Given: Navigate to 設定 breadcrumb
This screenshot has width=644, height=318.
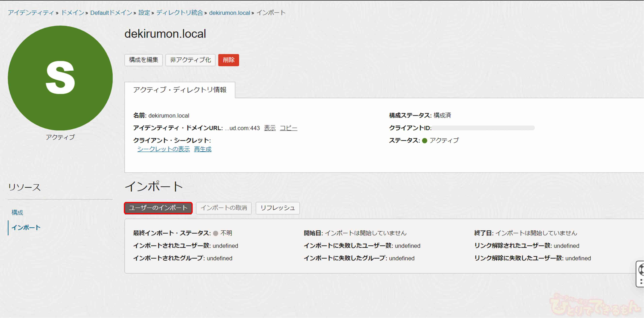Looking at the screenshot, I should 144,13.
